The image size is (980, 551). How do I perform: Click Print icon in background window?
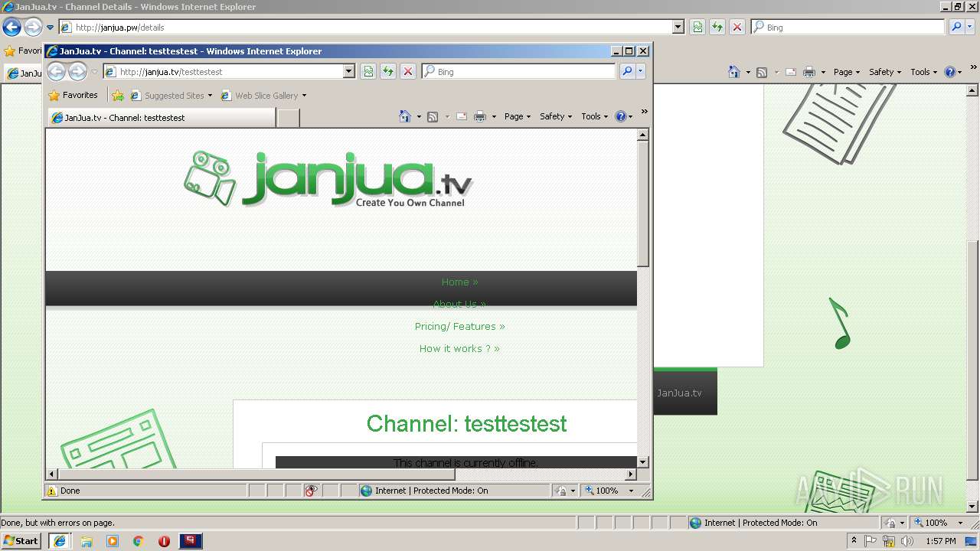coord(809,72)
